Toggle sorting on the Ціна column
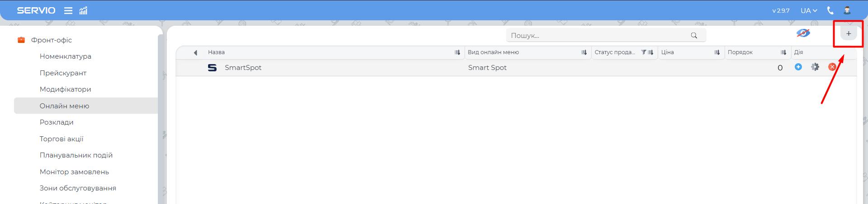 point(717,52)
